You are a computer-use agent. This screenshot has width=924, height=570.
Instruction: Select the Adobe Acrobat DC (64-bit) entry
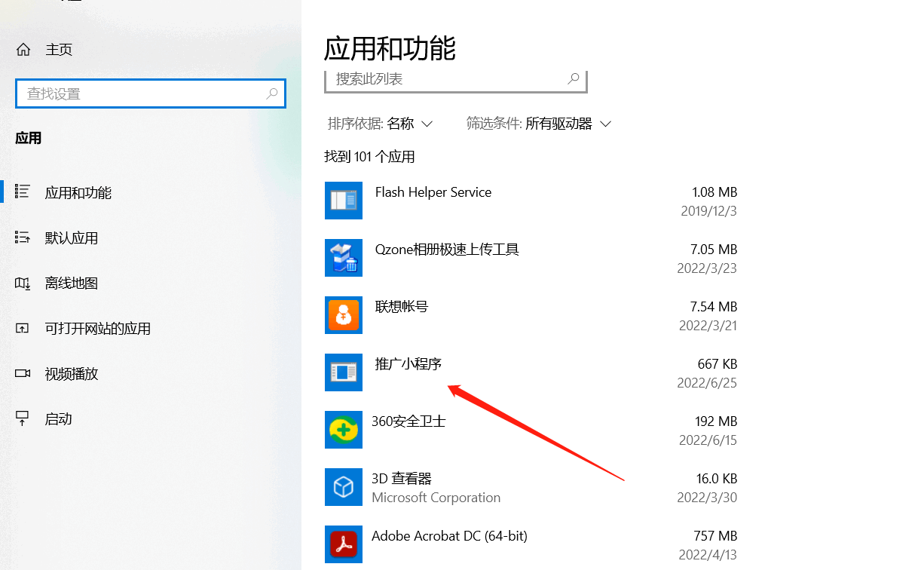point(531,544)
